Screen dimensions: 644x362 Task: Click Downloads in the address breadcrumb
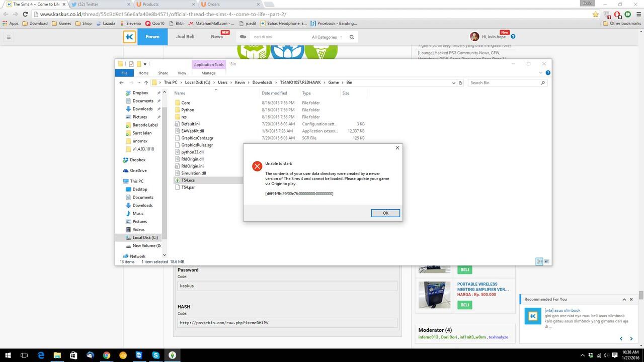click(262, 82)
